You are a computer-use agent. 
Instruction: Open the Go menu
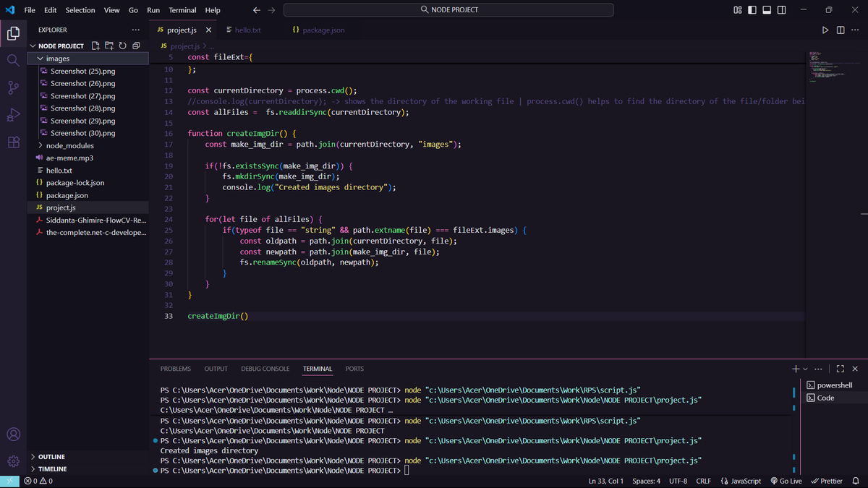(133, 10)
